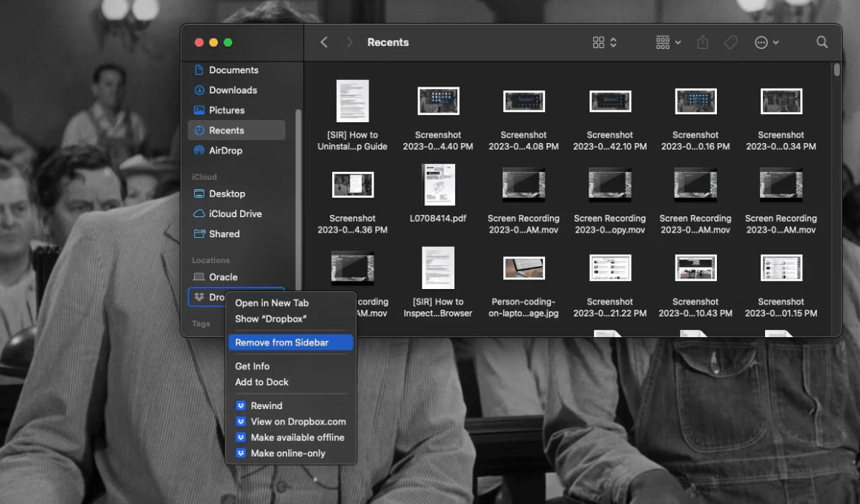This screenshot has height=504, width=860.
Task: Click the Share icon in the toolbar
Action: [703, 42]
